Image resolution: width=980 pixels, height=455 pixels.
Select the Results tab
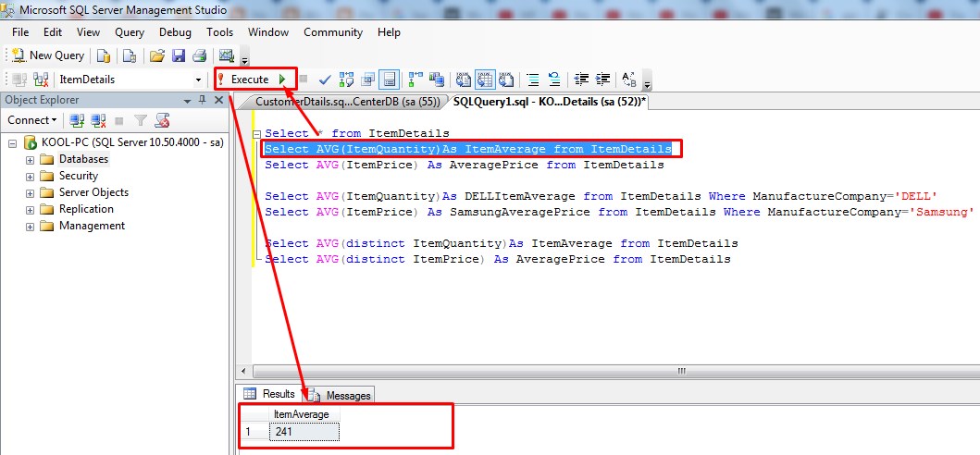(x=270, y=394)
